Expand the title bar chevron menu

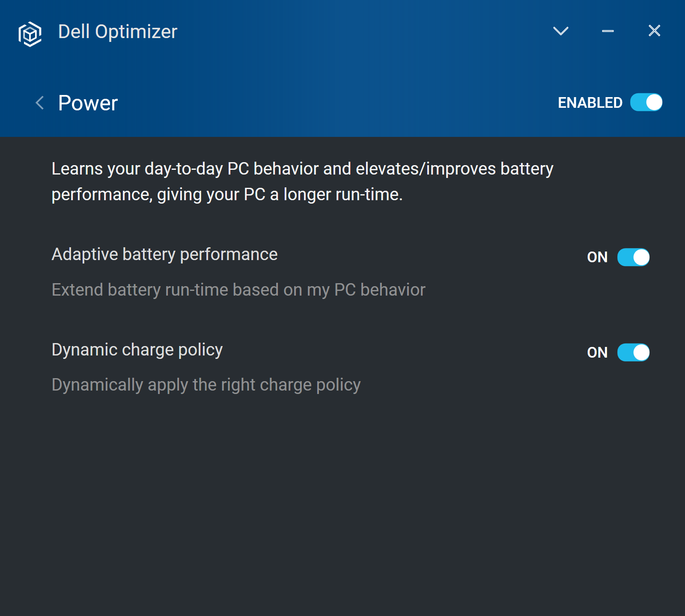coord(560,31)
